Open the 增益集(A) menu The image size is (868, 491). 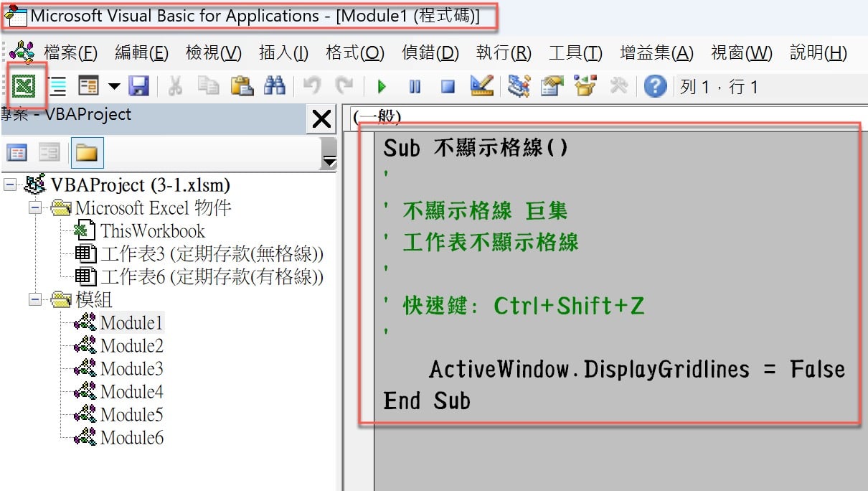656,53
